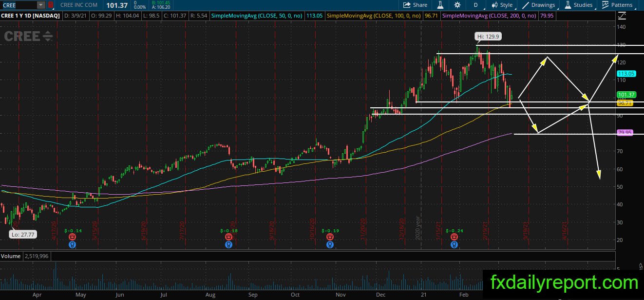Expand the CREE symbol dropdown arrow
The image size is (644, 300).
[40, 5]
